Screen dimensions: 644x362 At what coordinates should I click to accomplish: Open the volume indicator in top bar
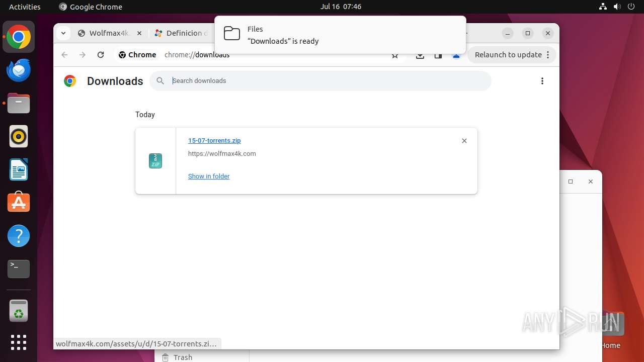pos(617,7)
